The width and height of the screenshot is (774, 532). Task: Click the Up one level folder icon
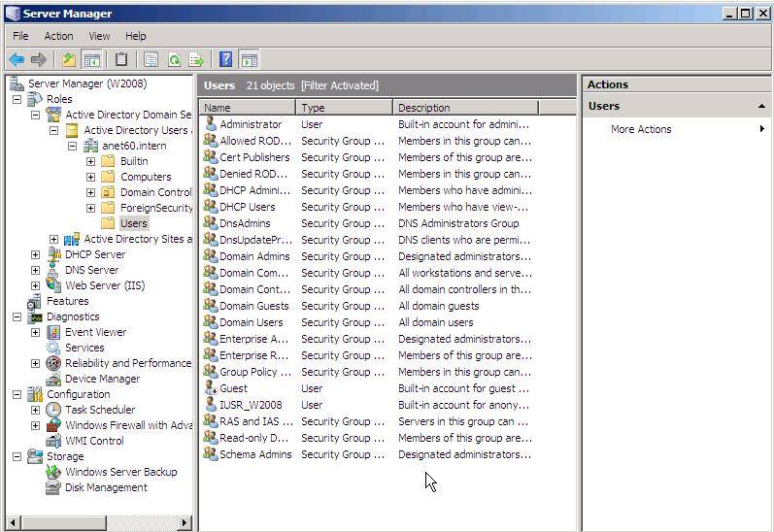[x=69, y=60]
